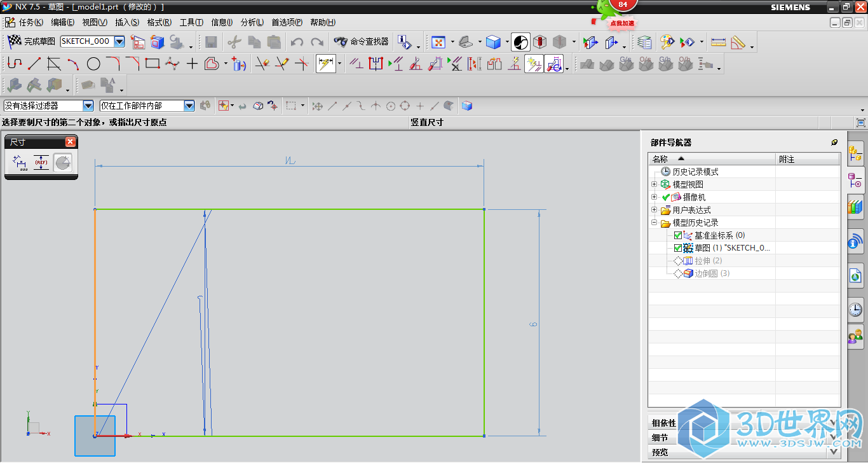The height and width of the screenshot is (463, 868).
Task: Toggle the black-and-white Face Analysis icon
Action: tap(521, 42)
